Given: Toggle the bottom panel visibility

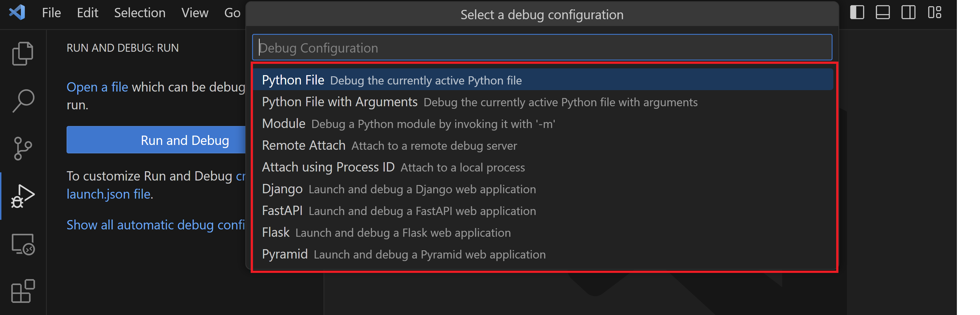Looking at the screenshot, I should pos(883,12).
